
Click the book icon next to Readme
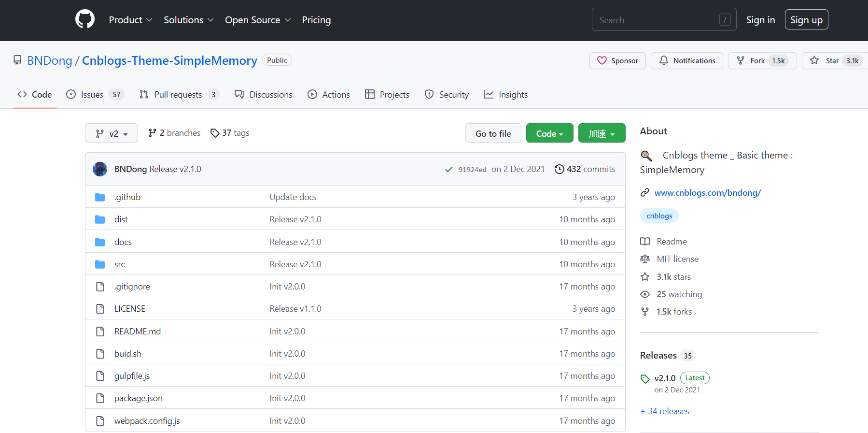645,242
